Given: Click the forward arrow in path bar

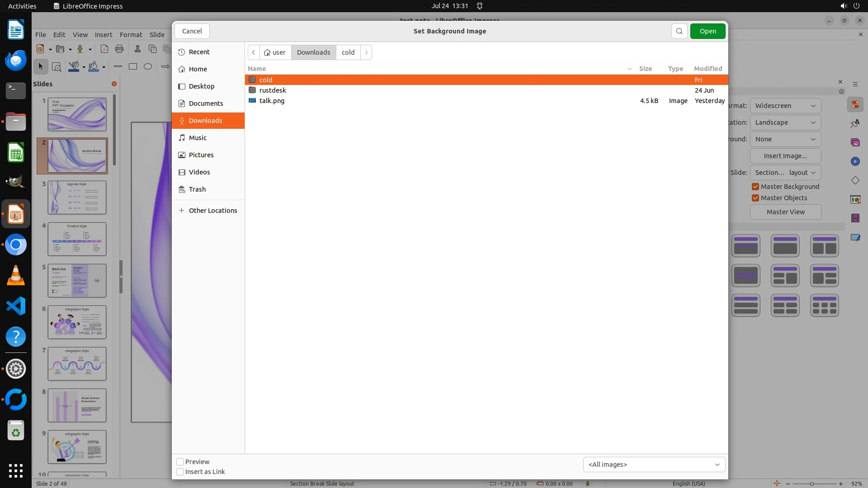Looking at the screenshot, I should [x=366, y=52].
